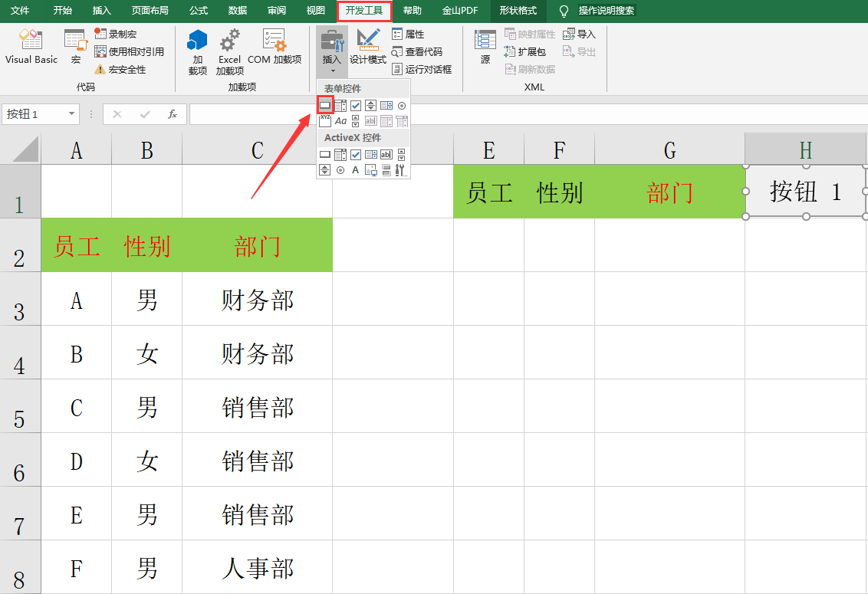
Task: Select form control Combo Box icon
Action: (x=340, y=105)
